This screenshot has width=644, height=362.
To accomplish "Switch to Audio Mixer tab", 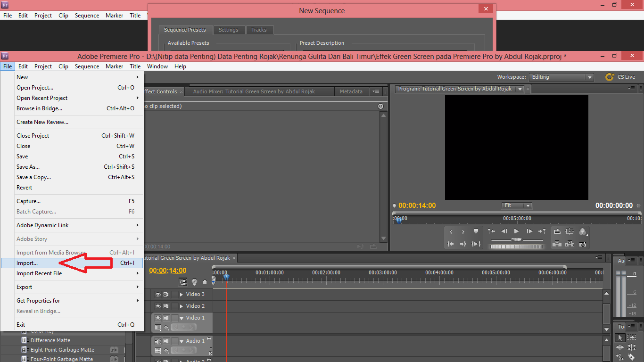I will click(x=254, y=91).
